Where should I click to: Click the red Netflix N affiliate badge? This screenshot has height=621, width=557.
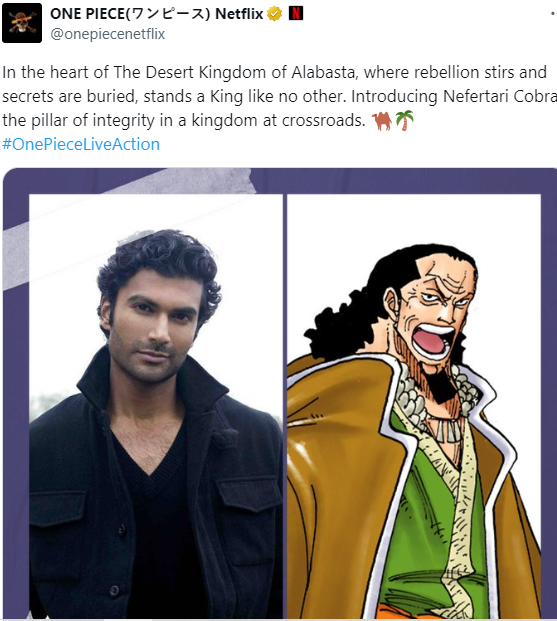(x=296, y=13)
